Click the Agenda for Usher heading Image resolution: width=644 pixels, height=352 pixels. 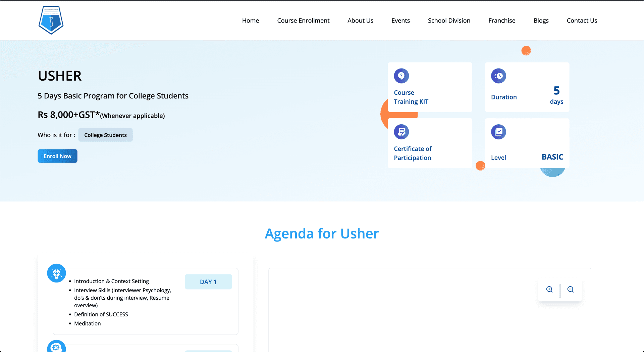(x=322, y=233)
